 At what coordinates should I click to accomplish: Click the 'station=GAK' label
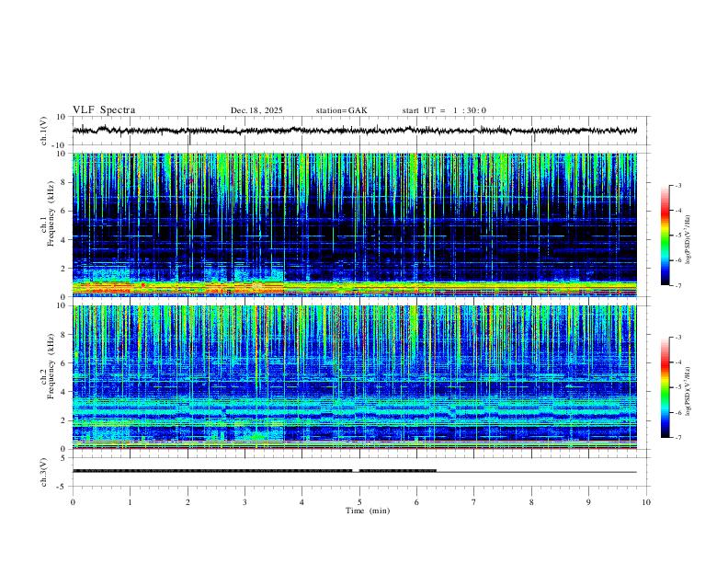click(341, 110)
